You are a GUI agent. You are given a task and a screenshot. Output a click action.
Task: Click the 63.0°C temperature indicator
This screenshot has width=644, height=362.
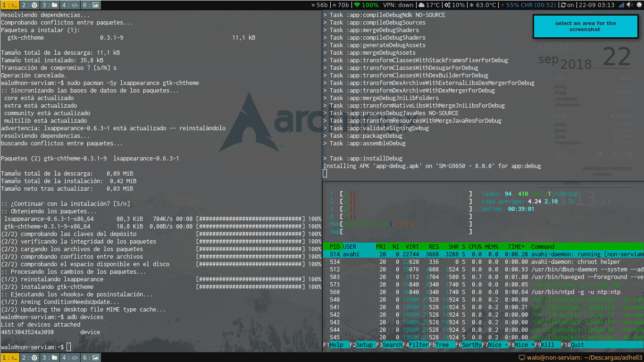pos(483,5)
